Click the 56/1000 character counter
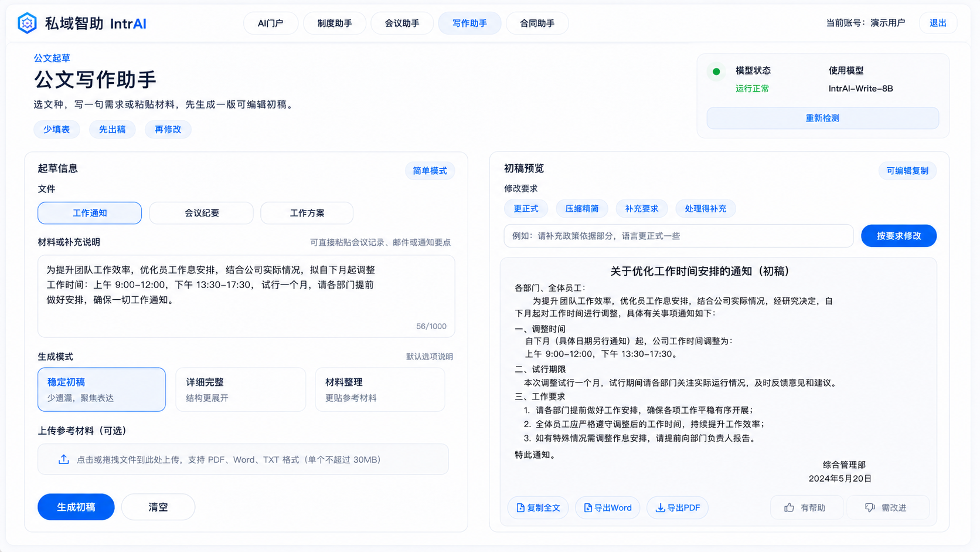The height and width of the screenshot is (552, 980). pos(431,326)
